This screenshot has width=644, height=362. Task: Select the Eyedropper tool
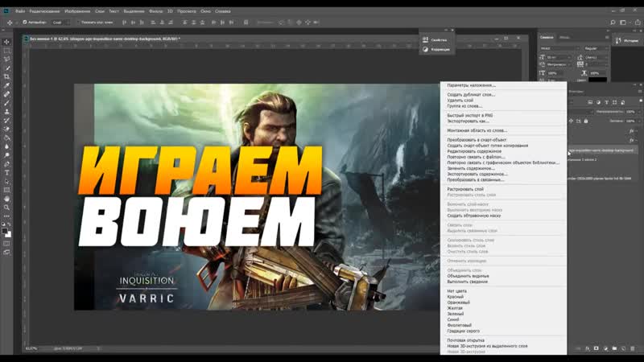pyautogui.click(x=6, y=85)
